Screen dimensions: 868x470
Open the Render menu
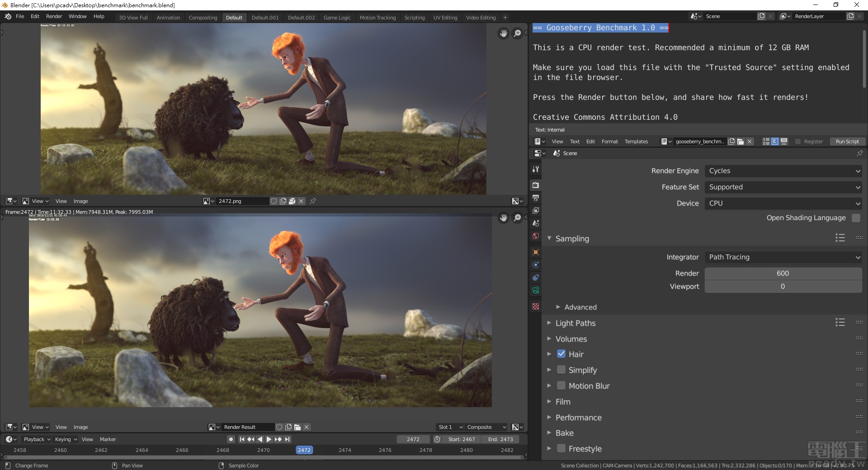tap(54, 16)
